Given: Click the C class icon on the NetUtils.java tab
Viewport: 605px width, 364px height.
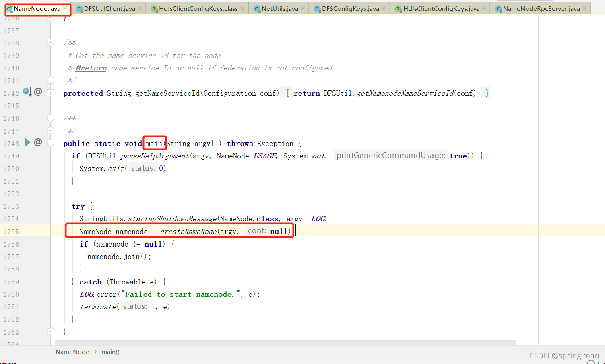Looking at the screenshot, I should click(x=257, y=9).
